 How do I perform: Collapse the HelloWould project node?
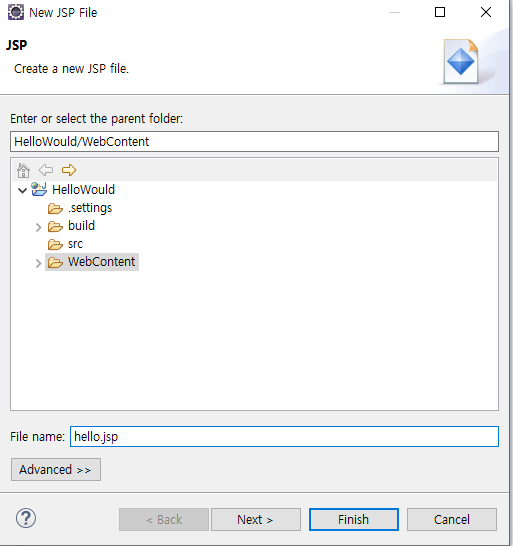22,190
